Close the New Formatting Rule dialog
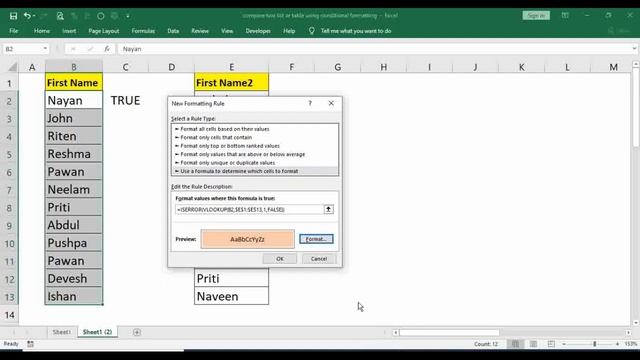Screen dimensions: 640x360 331,103
